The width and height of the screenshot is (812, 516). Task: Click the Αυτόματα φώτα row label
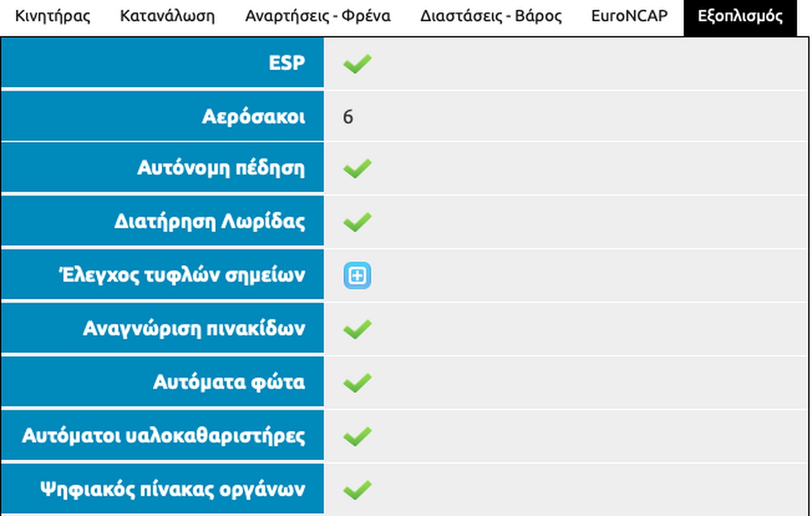(229, 382)
